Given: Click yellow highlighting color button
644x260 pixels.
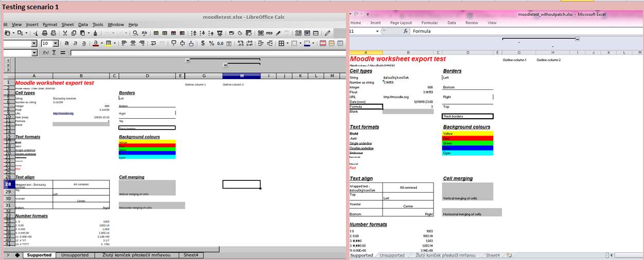Looking at the screenshot, I should [x=109, y=43].
